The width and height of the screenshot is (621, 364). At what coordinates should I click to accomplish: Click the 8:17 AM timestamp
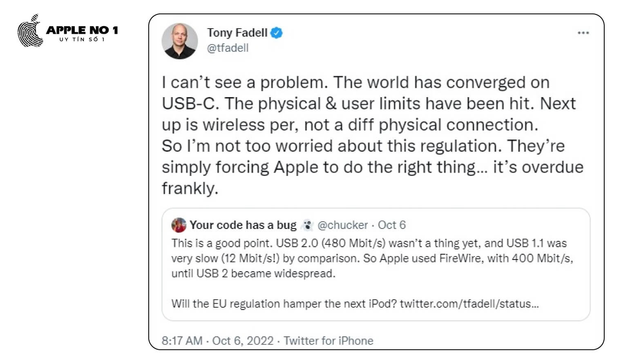click(182, 341)
